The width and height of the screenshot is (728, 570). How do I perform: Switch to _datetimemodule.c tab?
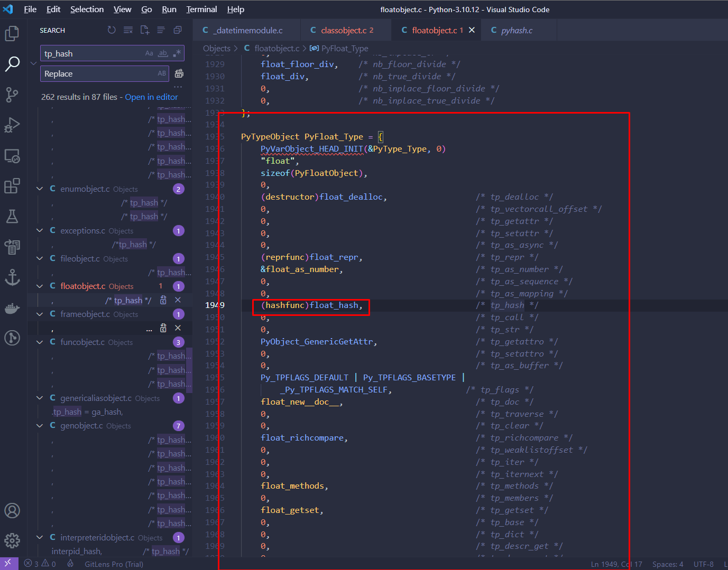[x=247, y=30]
